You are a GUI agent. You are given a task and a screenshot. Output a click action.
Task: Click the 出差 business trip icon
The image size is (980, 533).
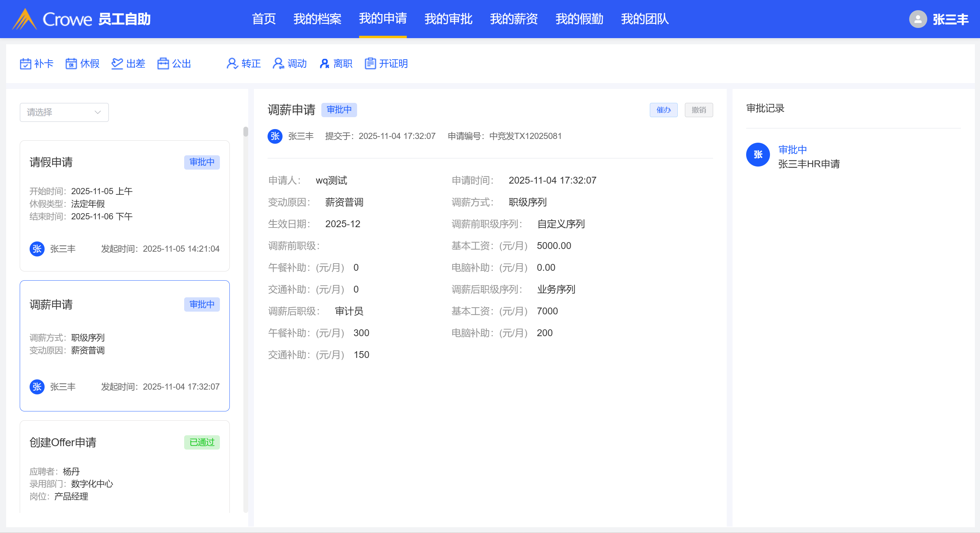(117, 64)
